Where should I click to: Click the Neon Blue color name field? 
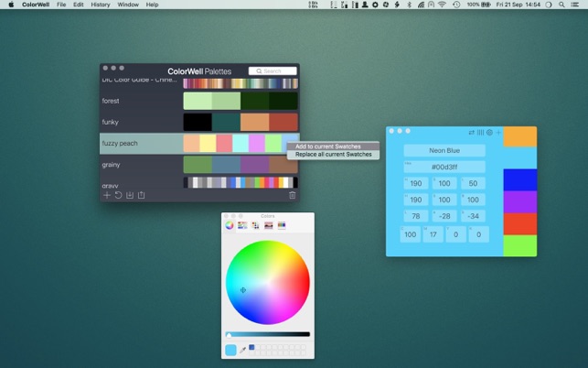pos(444,150)
